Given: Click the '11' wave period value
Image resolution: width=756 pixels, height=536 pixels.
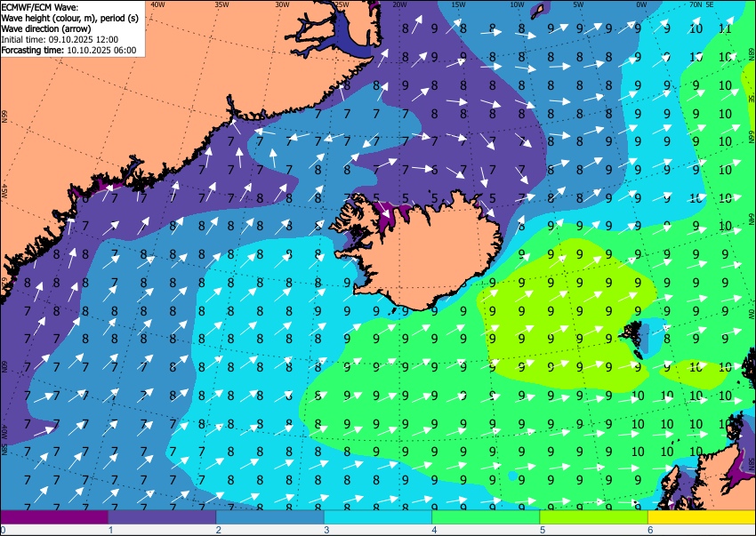Looking at the screenshot, I should (x=725, y=28).
